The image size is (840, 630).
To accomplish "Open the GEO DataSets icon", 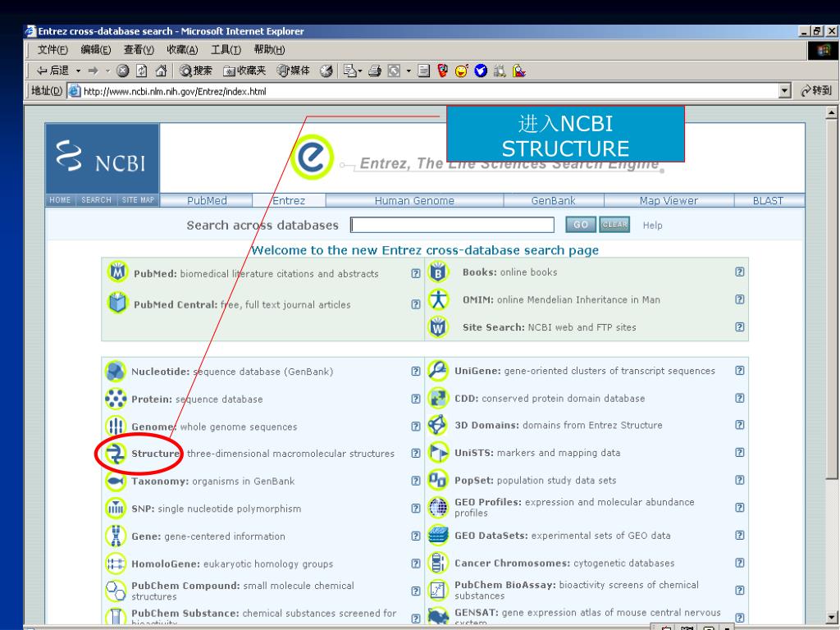I will pos(438,535).
